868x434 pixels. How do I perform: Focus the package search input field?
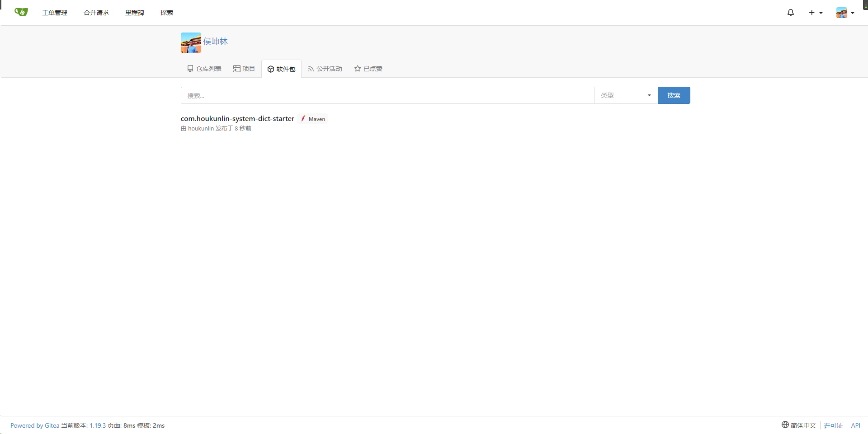[x=387, y=95]
